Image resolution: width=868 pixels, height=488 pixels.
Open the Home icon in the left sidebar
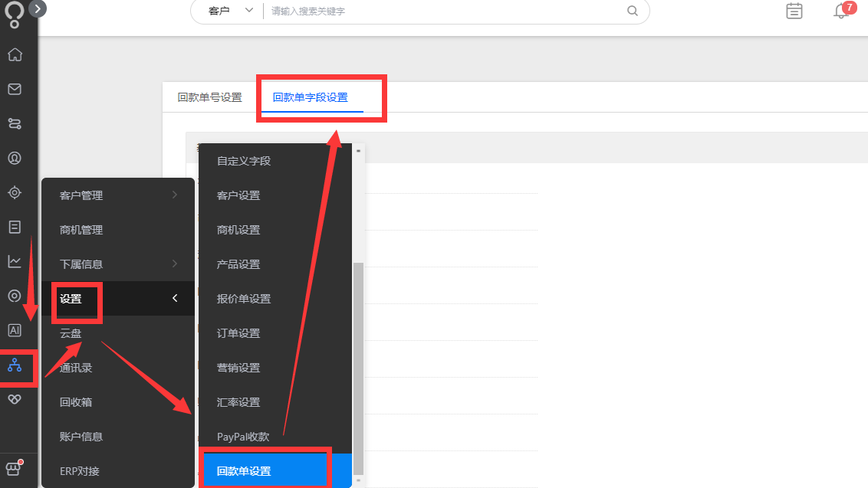[15, 54]
